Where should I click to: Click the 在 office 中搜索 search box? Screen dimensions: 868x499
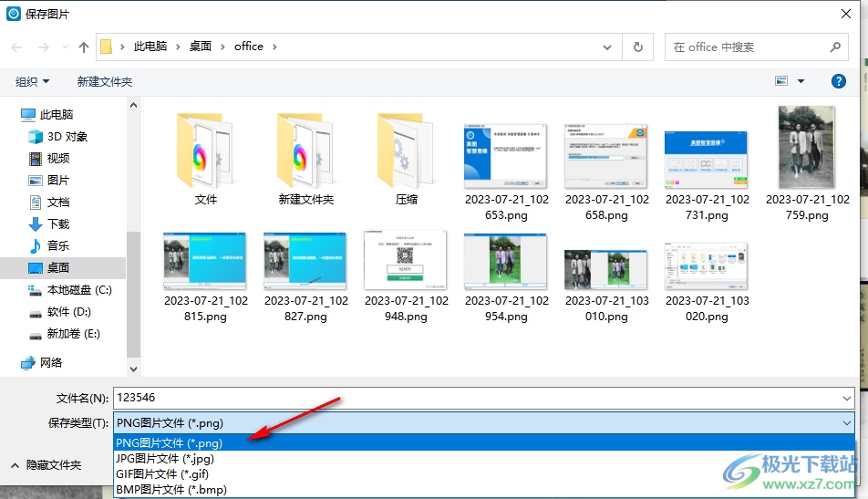pos(748,47)
